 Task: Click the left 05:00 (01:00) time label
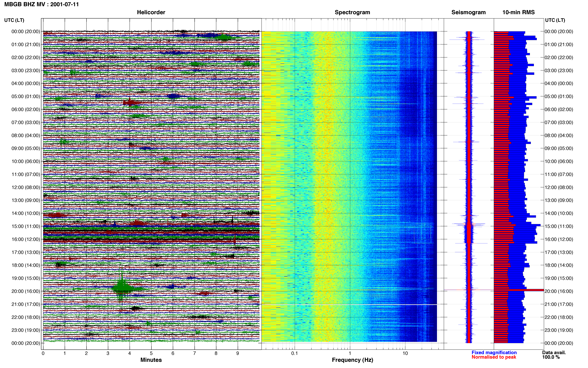[x=26, y=96]
